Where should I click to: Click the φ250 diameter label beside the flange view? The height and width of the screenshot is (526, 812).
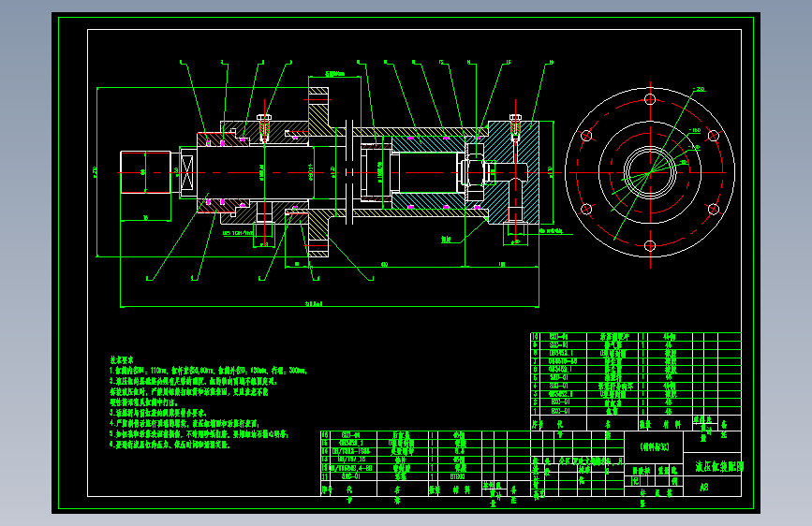(699, 90)
